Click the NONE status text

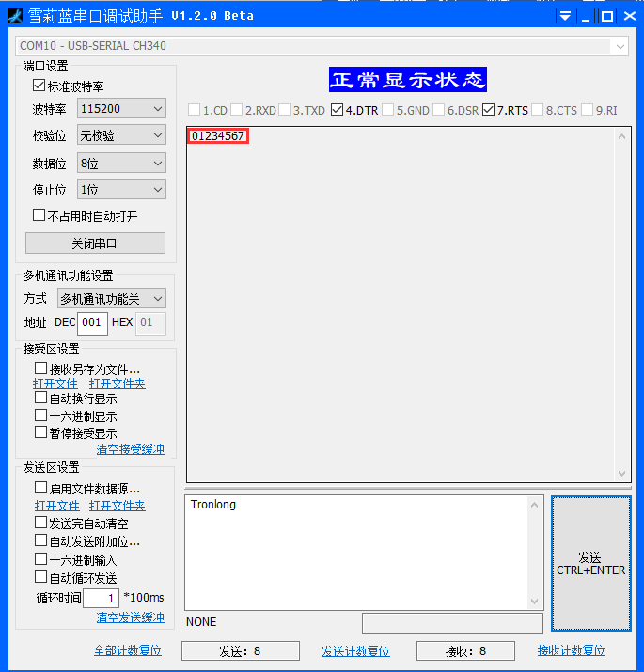[201, 622]
